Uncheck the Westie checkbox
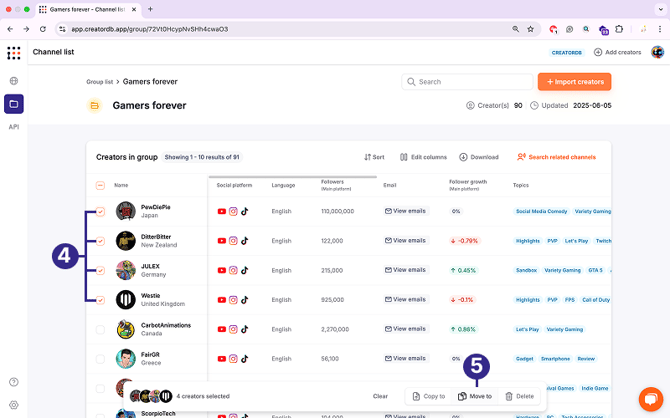This screenshot has height=418, width=670. tap(100, 300)
